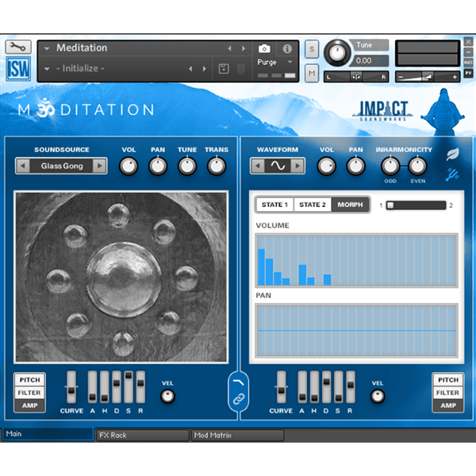Select PITCH envelope in the right panel
This screenshot has height=476, width=476.
[448, 380]
